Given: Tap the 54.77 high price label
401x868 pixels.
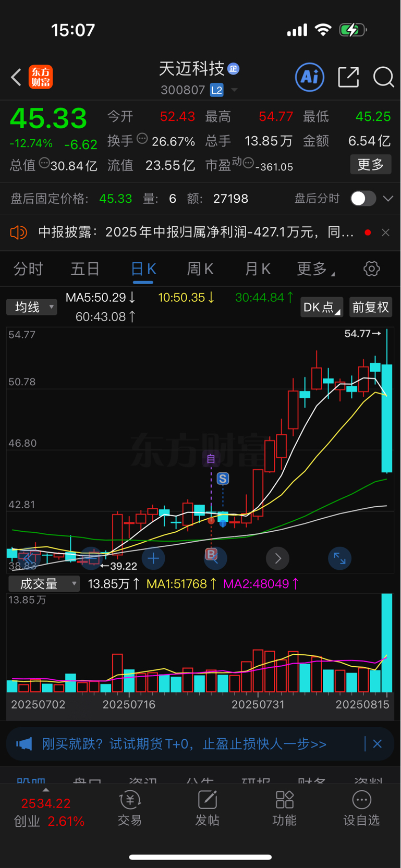Looking at the screenshot, I should coord(362,334).
